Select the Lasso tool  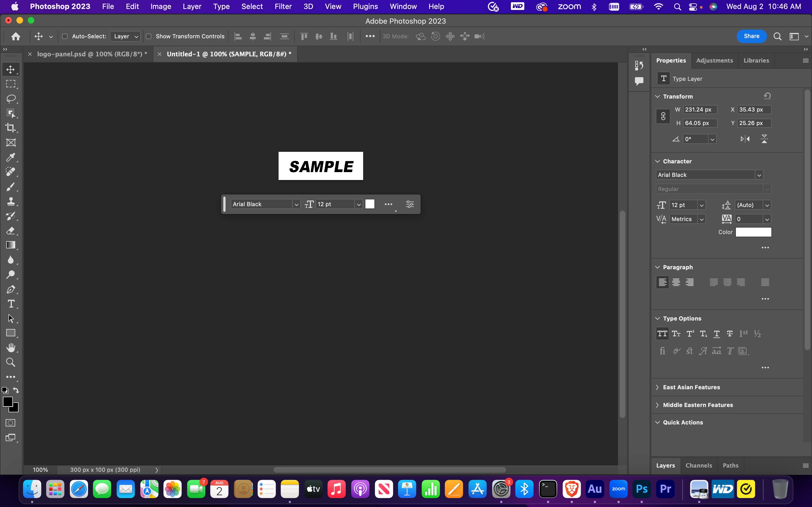pyautogui.click(x=11, y=99)
